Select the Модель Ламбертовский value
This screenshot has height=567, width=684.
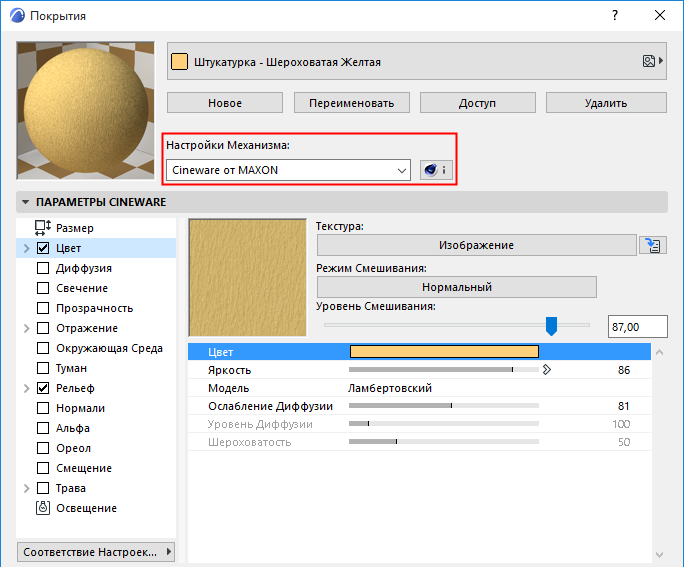[x=390, y=388]
